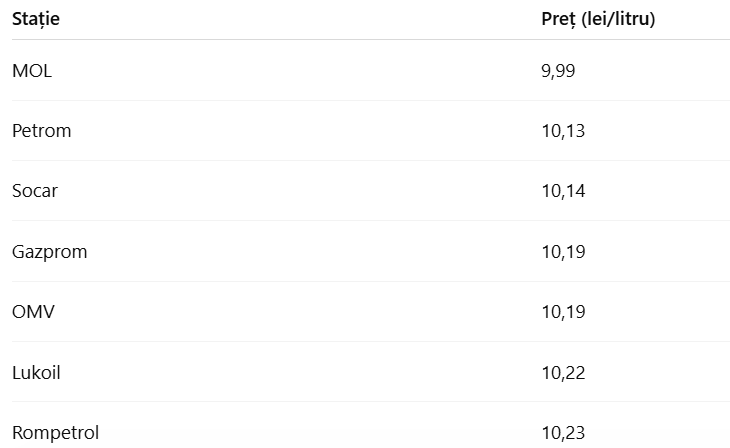This screenshot has width=730, height=448.
Task: Select the Gazprom station name
Action: tap(50, 252)
